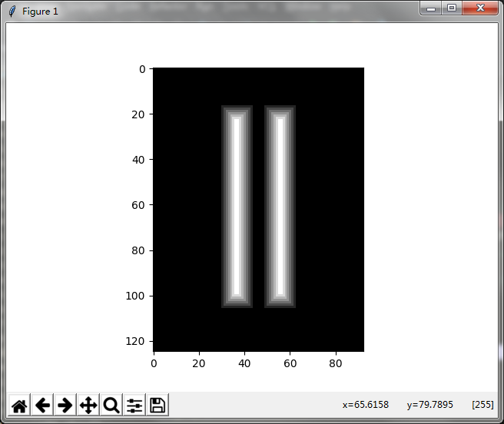Click the Figure 1 window title
The width and height of the screenshot is (504, 424).
(40, 12)
